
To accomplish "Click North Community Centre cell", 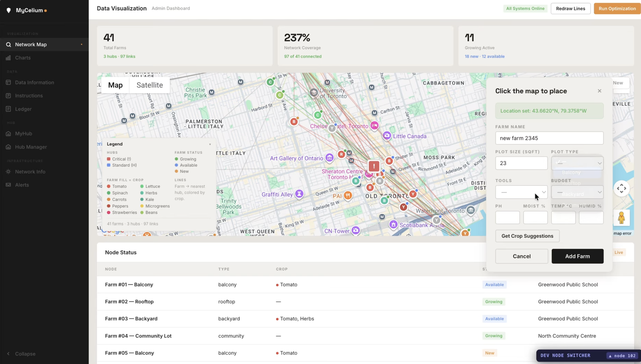I will (x=567, y=336).
